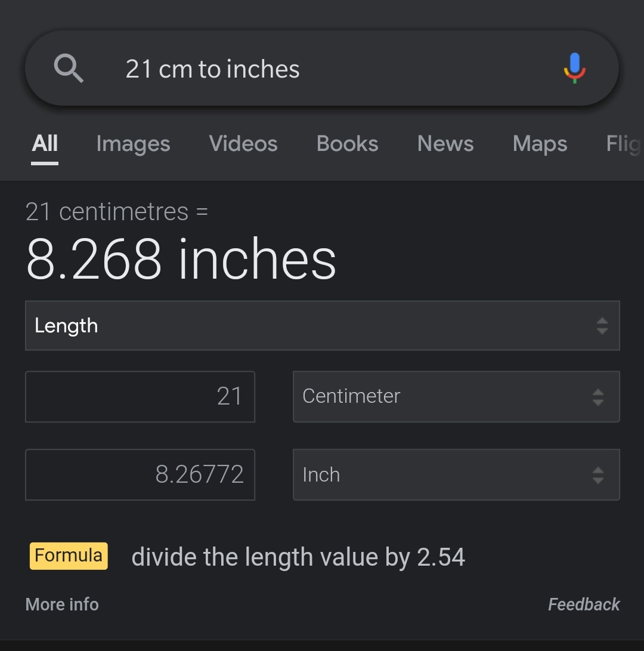The image size is (644, 651).
Task: Click the Length dropdown arrows
Action: (x=602, y=326)
